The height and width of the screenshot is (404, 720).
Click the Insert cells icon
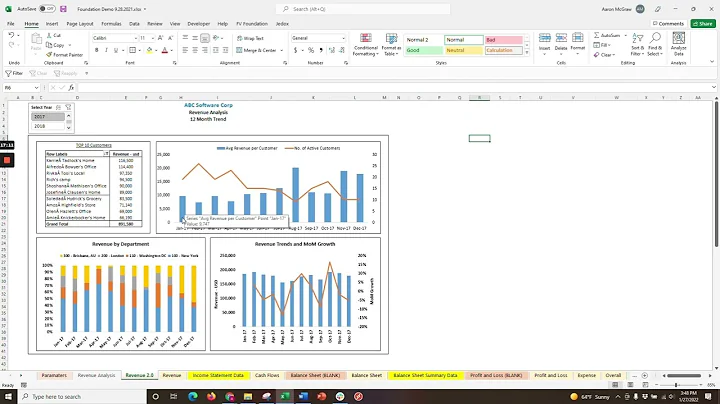pos(545,39)
